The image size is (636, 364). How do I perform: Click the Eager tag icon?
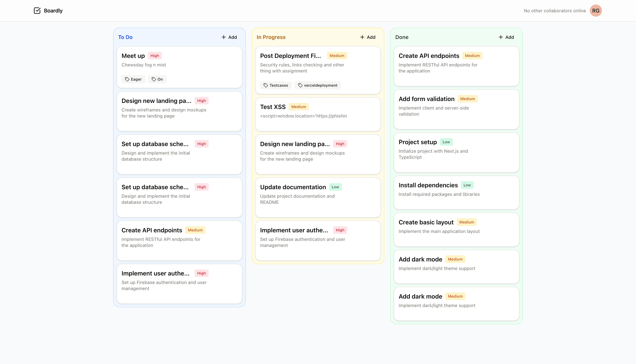[x=127, y=79]
